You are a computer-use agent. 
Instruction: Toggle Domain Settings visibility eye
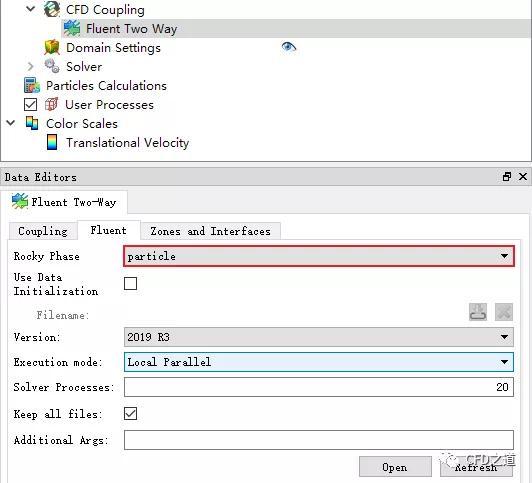(289, 47)
